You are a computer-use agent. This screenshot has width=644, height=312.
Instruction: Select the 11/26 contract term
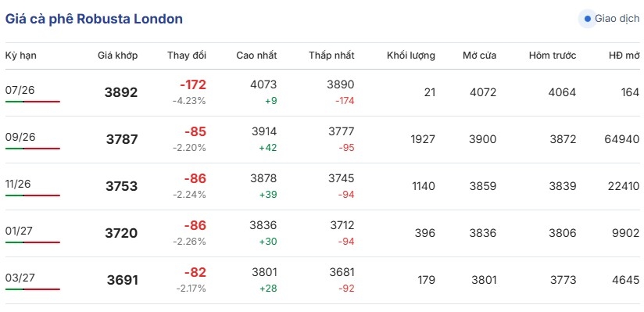[18, 184]
